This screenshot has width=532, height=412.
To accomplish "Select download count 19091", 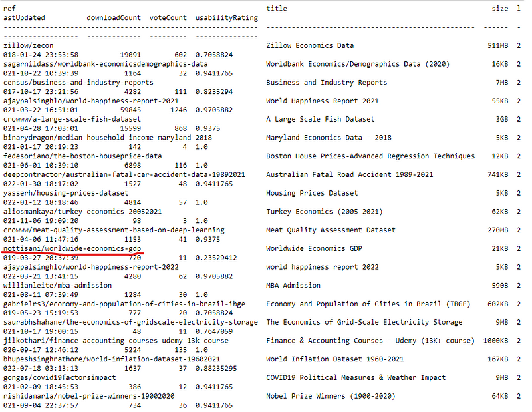I will [130, 55].
